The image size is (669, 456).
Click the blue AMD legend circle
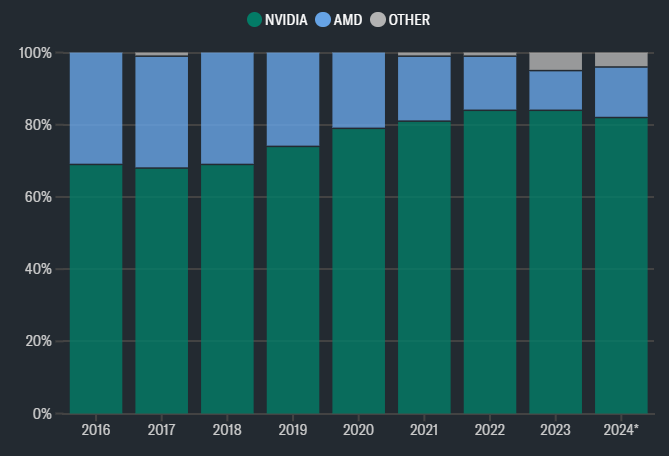coord(322,19)
